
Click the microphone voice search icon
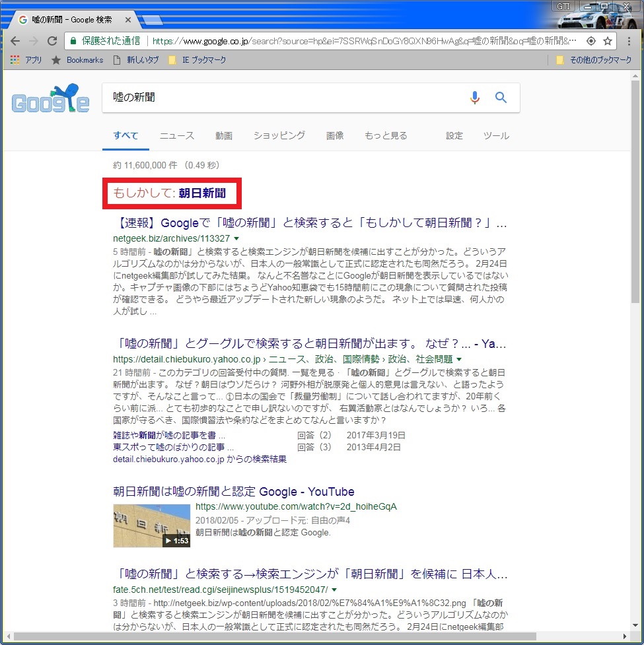click(x=475, y=98)
